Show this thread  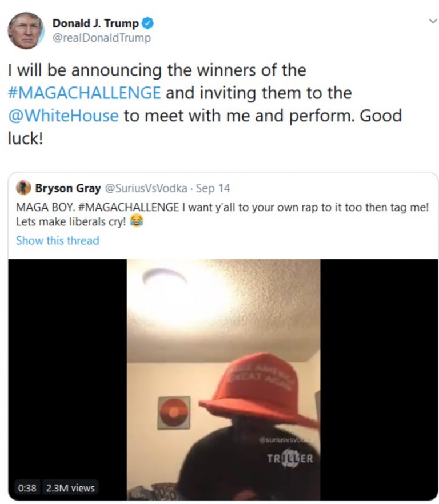(58, 240)
